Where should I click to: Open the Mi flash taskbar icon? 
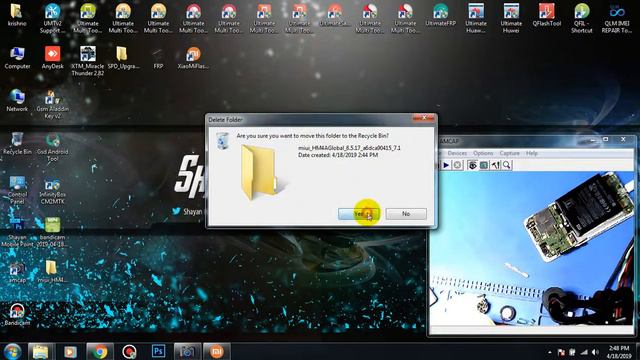coord(216,351)
